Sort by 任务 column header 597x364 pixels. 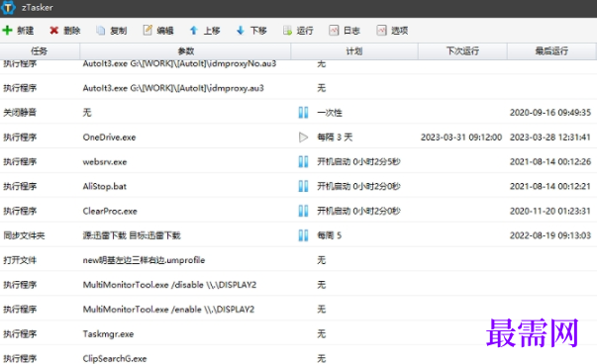coord(40,51)
